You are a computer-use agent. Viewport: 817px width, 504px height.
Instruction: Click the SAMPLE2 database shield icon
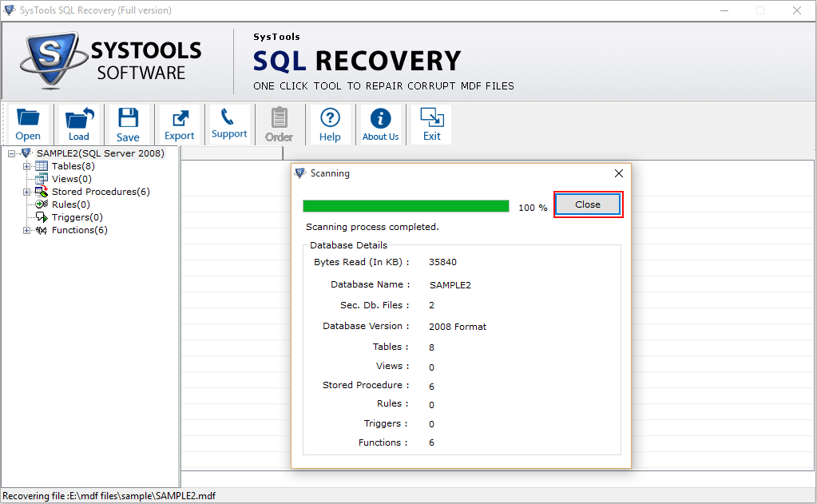tap(26, 153)
